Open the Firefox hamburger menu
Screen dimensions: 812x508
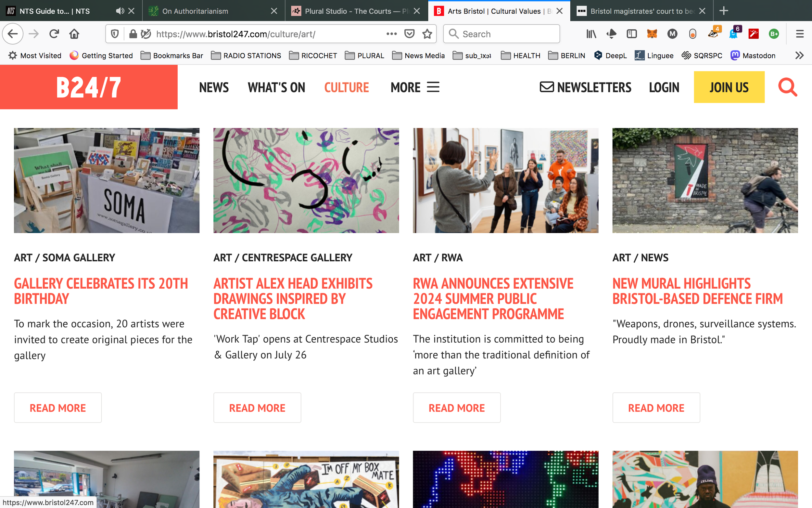pyautogui.click(x=800, y=34)
